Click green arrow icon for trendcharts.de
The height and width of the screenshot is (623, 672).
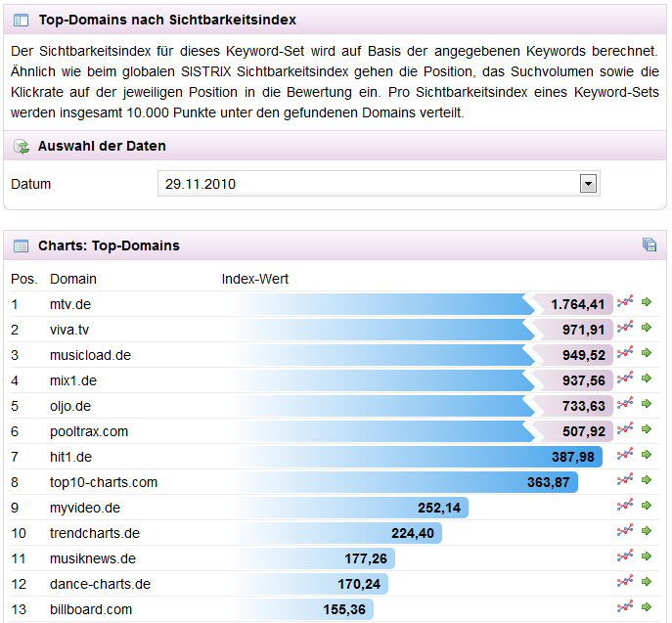pos(647,531)
